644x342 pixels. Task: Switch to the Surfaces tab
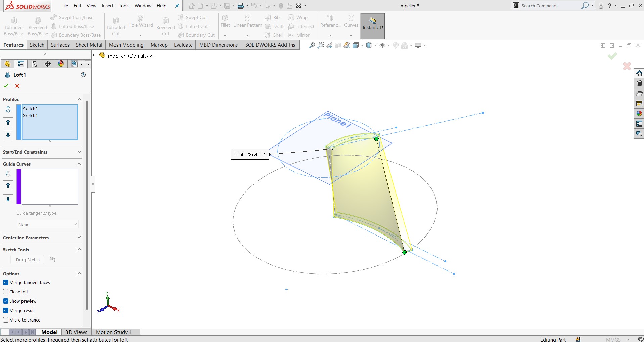60,45
